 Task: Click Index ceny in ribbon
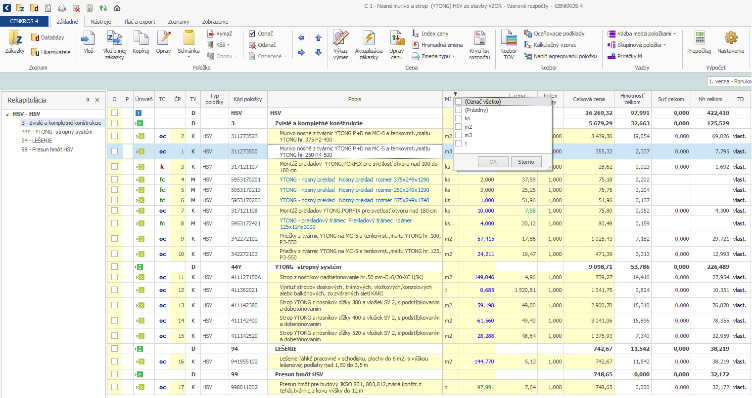tap(430, 34)
